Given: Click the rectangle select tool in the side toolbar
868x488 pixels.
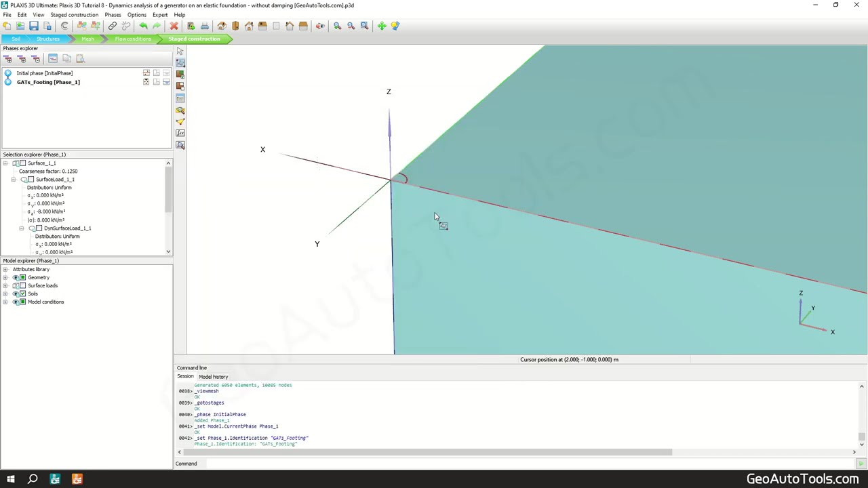Looking at the screenshot, I should (x=180, y=63).
